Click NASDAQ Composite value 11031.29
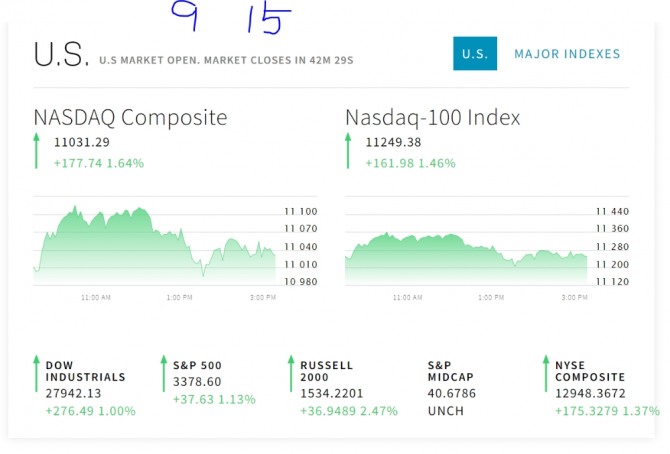670x454 pixels. coord(82,143)
